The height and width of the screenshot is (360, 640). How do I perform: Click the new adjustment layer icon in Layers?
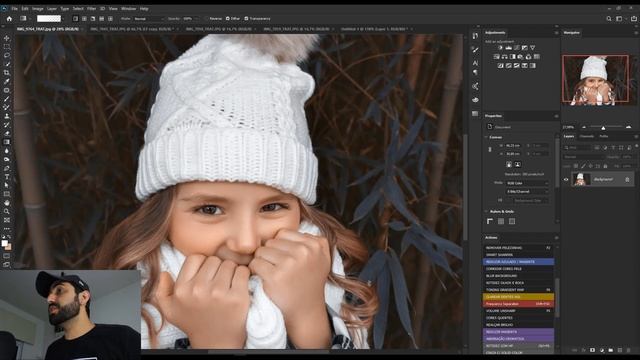tap(602, 350)
